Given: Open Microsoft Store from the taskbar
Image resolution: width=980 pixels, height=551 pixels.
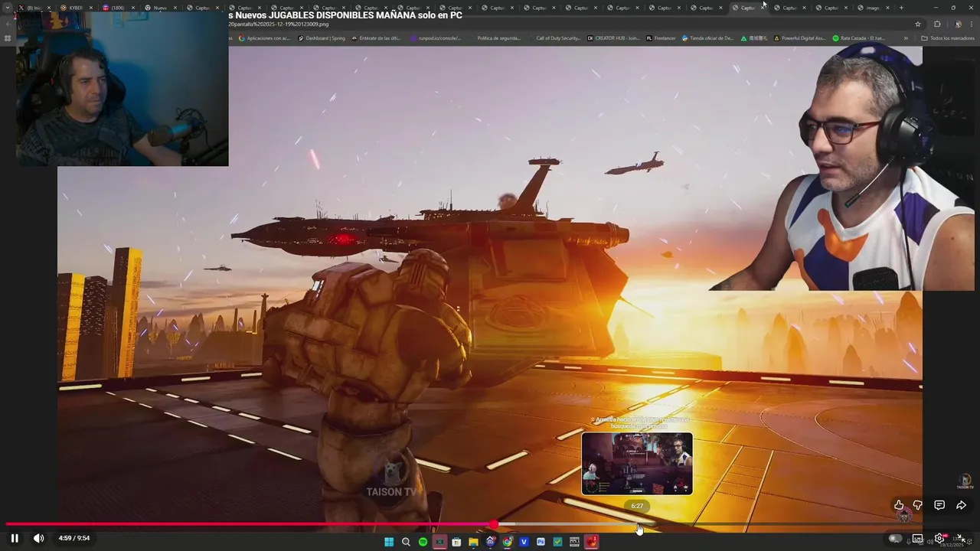Looking at the screenshot, I should pyautogui.click(x=456, y=542).
